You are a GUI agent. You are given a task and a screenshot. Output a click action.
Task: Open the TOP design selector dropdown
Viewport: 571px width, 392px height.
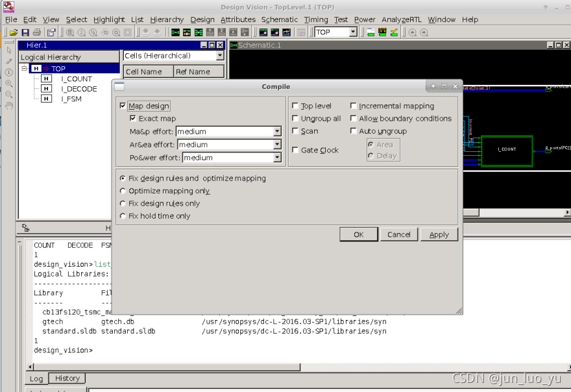click(353, 32)
